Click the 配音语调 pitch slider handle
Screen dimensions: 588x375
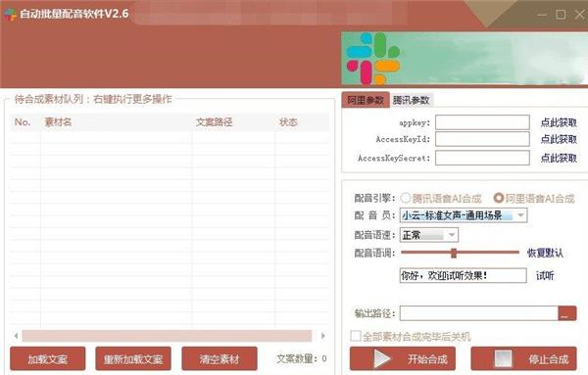click(454, 253)
